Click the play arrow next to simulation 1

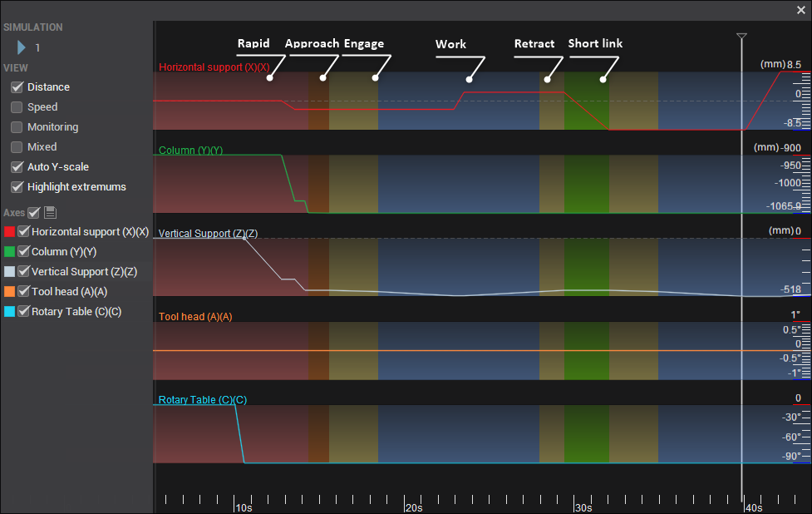pos(22,47)
